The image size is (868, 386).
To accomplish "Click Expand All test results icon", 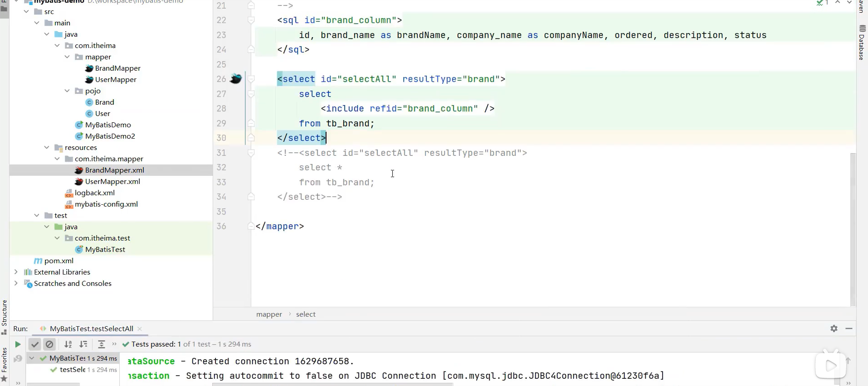I will 102,344.
